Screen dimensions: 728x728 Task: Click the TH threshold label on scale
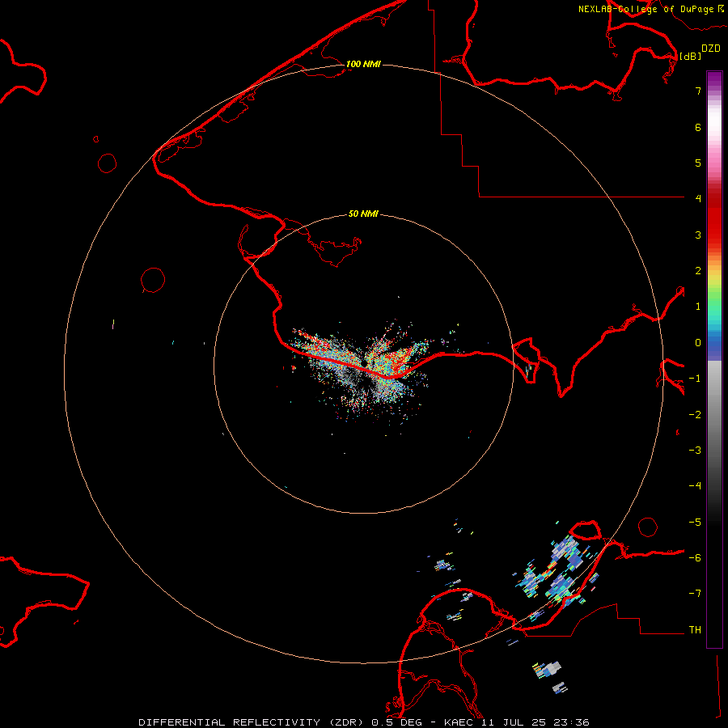coord(695,630)
